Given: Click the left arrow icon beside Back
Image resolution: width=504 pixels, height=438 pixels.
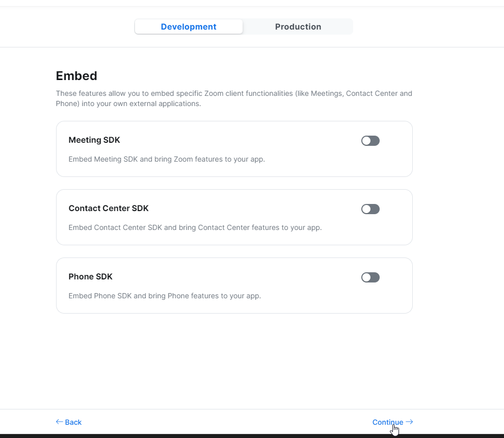Looking at the screenshot, I should 59,422.
